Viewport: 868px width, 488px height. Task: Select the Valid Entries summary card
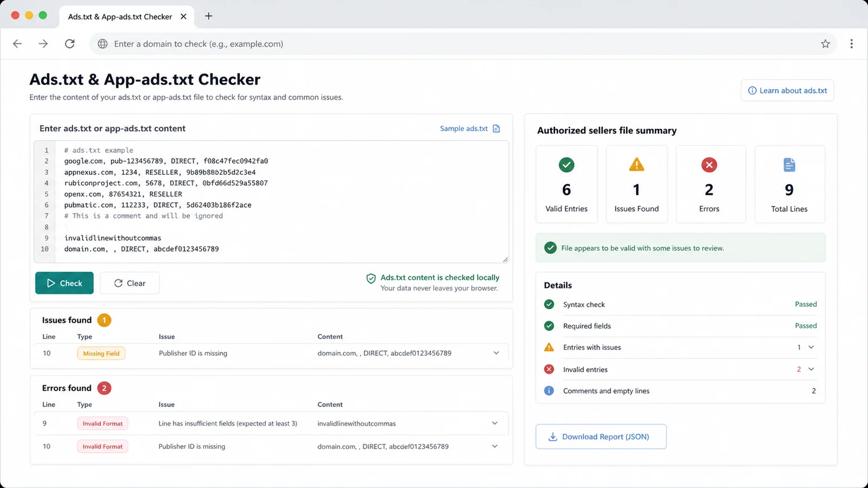[x=566, y=184]
